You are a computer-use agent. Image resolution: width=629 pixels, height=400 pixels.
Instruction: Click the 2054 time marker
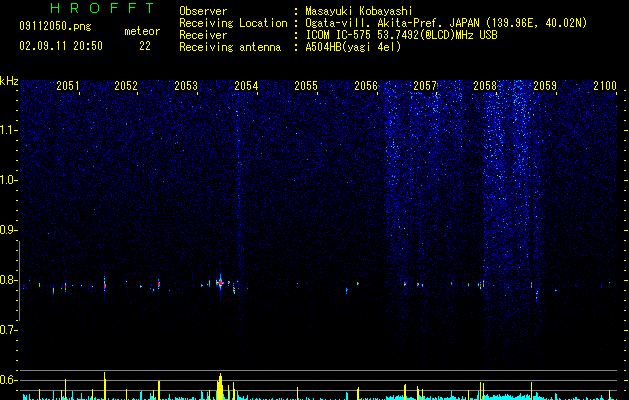246,86
